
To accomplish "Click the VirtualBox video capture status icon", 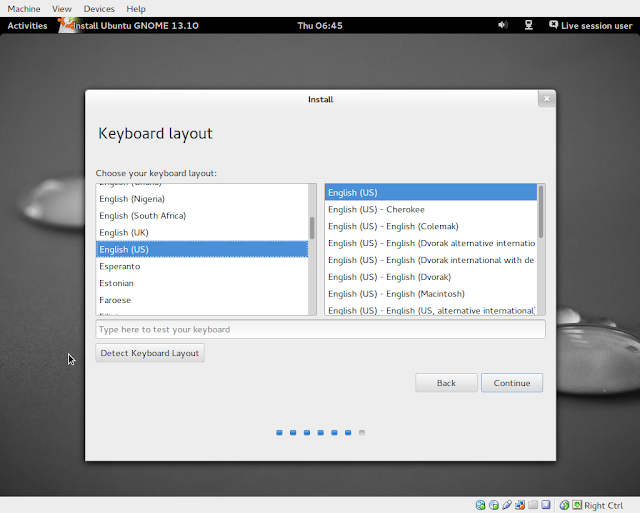I will 546,505.
